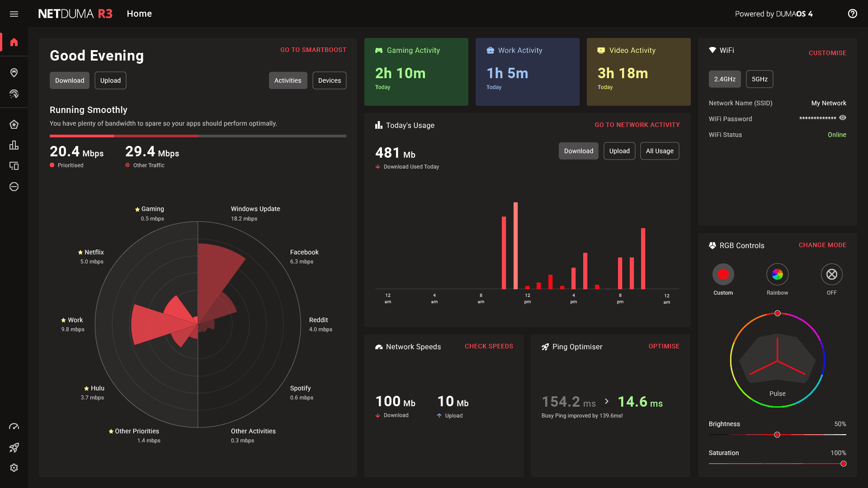
Task: Open the Network Activity bar-chart sidebar icon
Action: [14, 145]
